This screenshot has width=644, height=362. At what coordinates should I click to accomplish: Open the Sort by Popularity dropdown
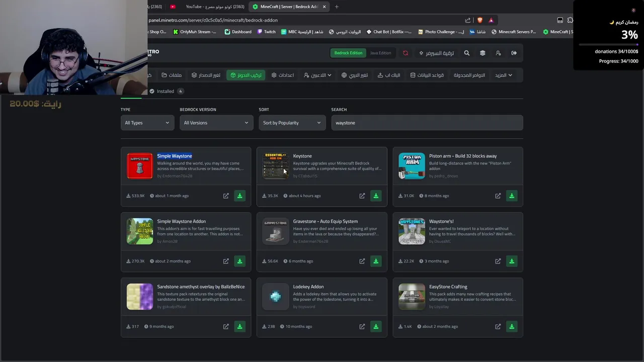coord(292,123)
